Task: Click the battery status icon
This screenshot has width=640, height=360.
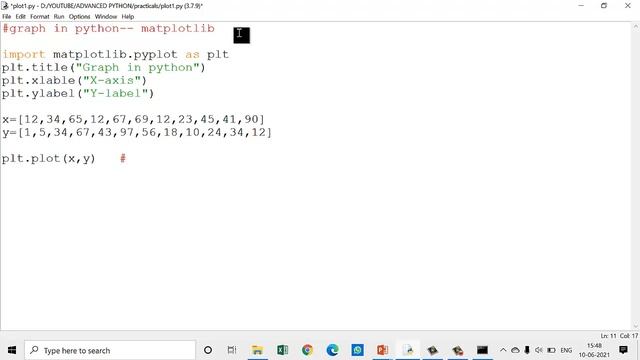Action: (x=551, y=350)
